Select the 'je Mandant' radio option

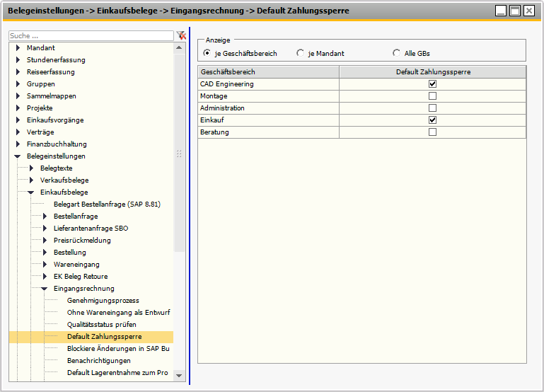pyautogui.click(x=301, y=53)
